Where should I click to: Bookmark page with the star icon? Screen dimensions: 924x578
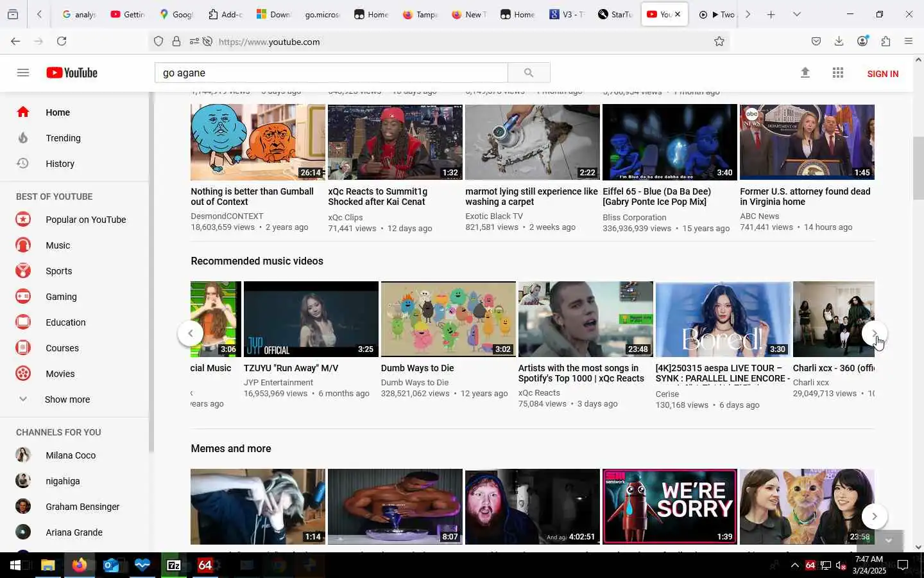coord(719,42)
